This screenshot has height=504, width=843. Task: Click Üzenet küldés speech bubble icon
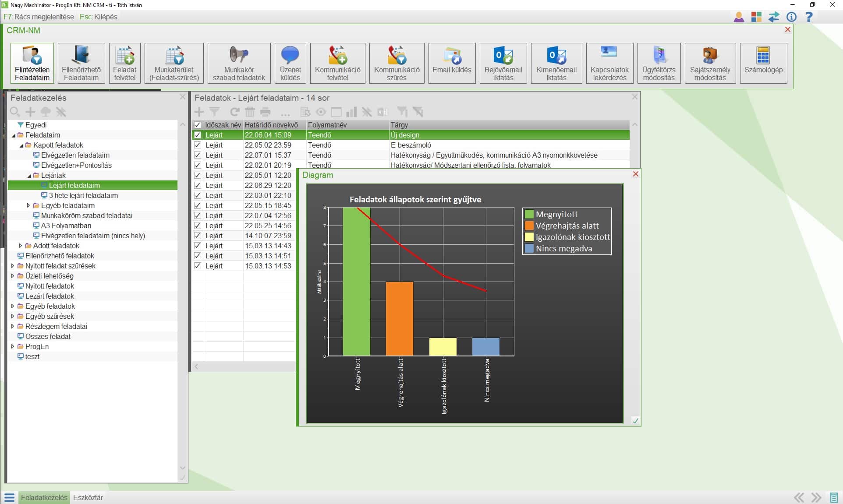(x=290, y=63)
